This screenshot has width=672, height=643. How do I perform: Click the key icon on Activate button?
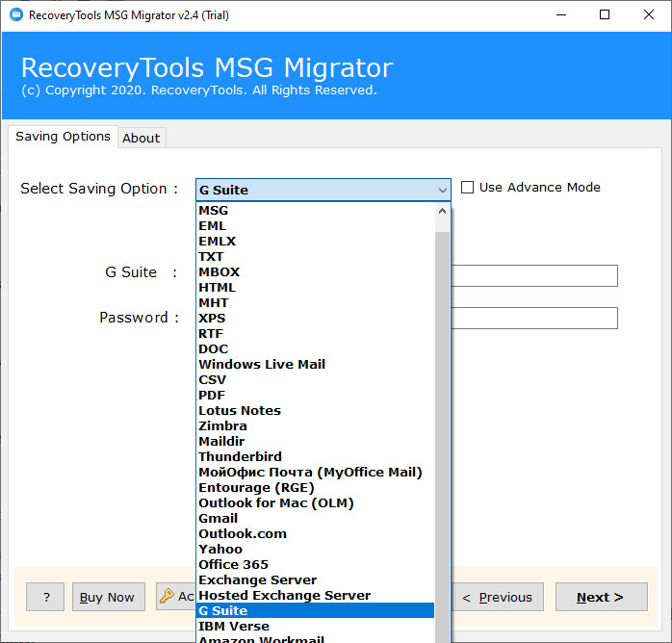point(167,596)
